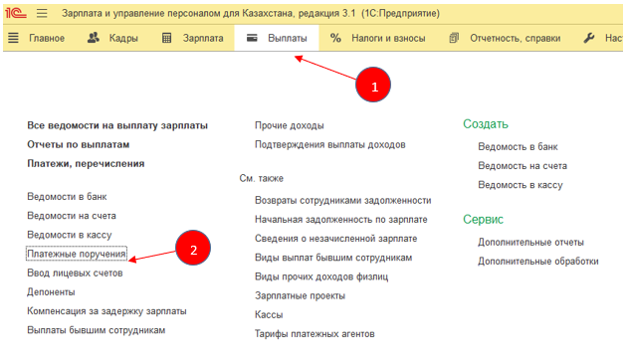The image size is (628, 364).
Task: Open Платежные поручения
Action: (77, 254)
